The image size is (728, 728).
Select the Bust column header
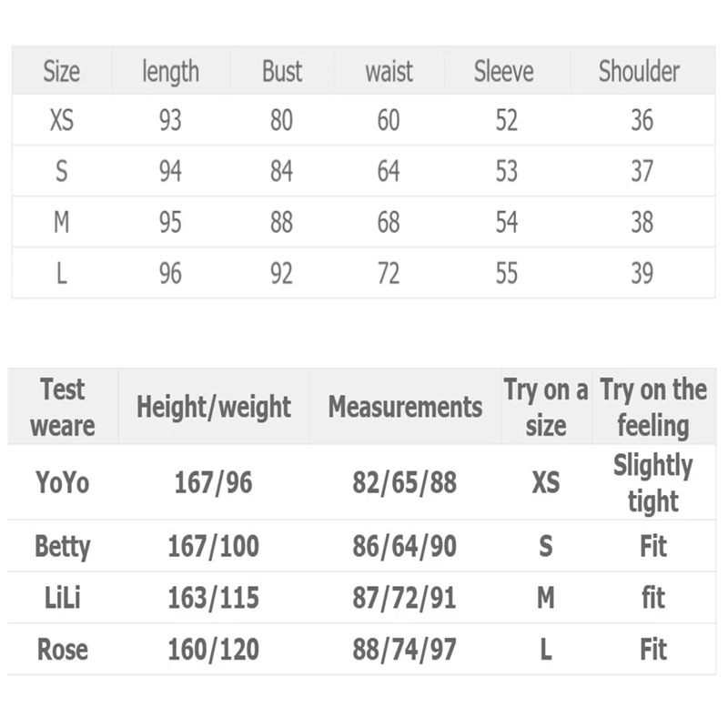(x=282, y=71)
